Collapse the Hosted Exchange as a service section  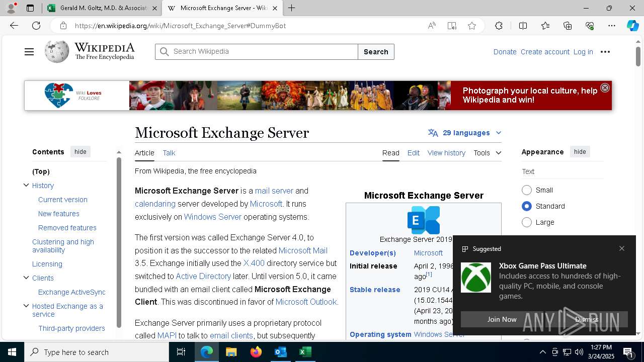click(26, 306)
